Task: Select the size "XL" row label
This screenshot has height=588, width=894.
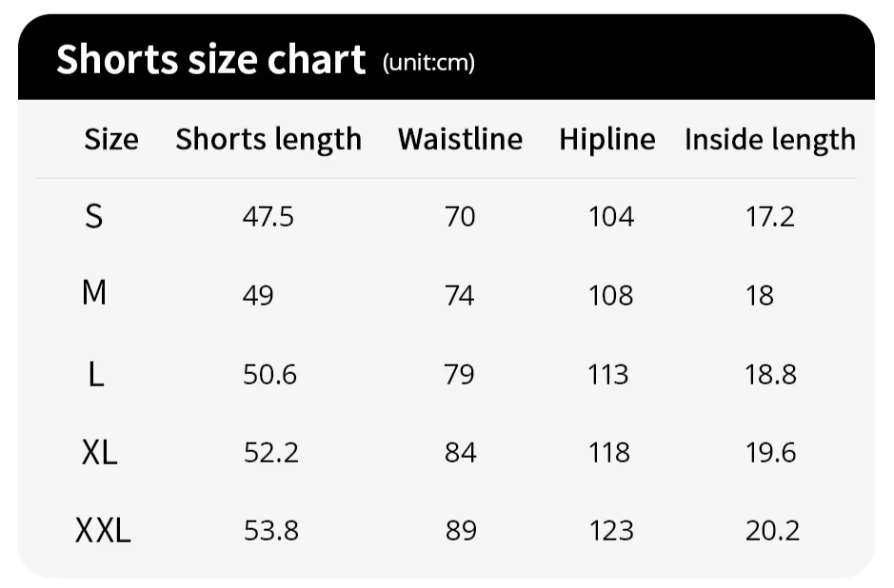Action: point(99,452)
